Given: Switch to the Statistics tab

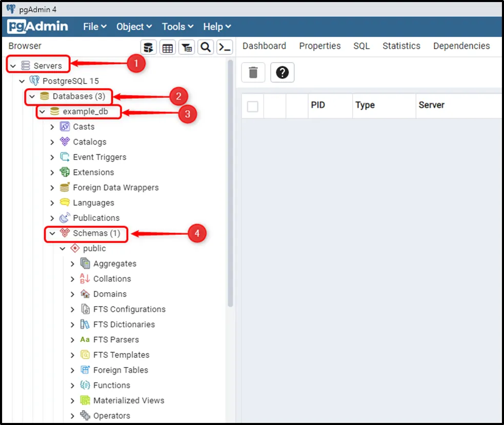Looking at the screenshot, I should 401,46.
